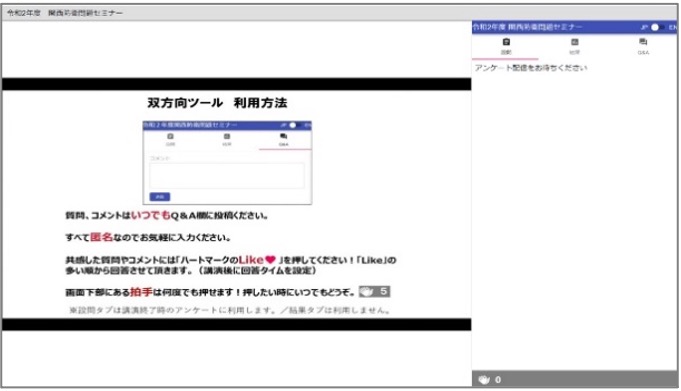Click the blue side panel seminar title header
The image size is (681, 391).
click(x=527, y=27)
